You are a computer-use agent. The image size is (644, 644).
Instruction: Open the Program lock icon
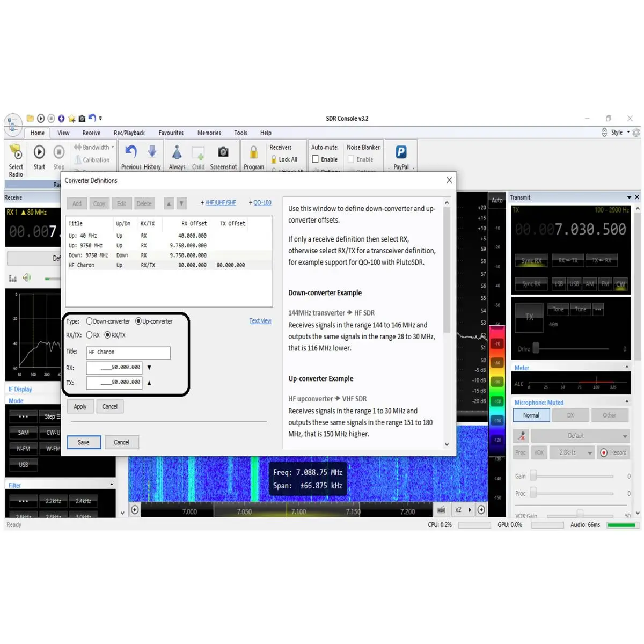point(253,152)
